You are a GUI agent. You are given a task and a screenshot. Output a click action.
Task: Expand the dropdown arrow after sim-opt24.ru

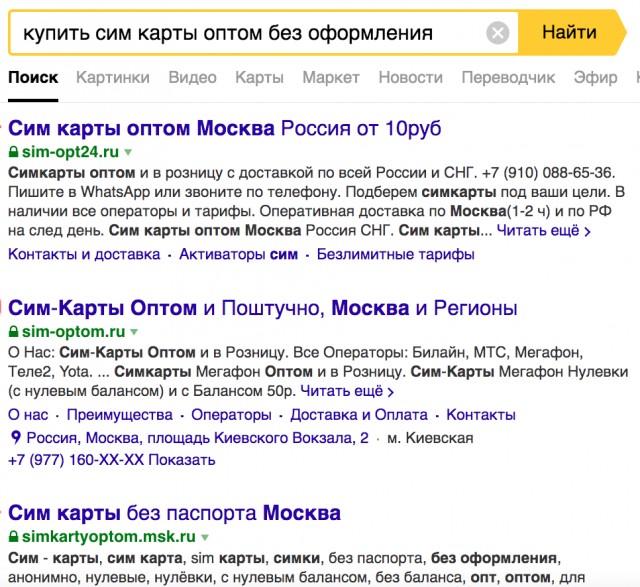pyautogui.click(x=128, y=152)
